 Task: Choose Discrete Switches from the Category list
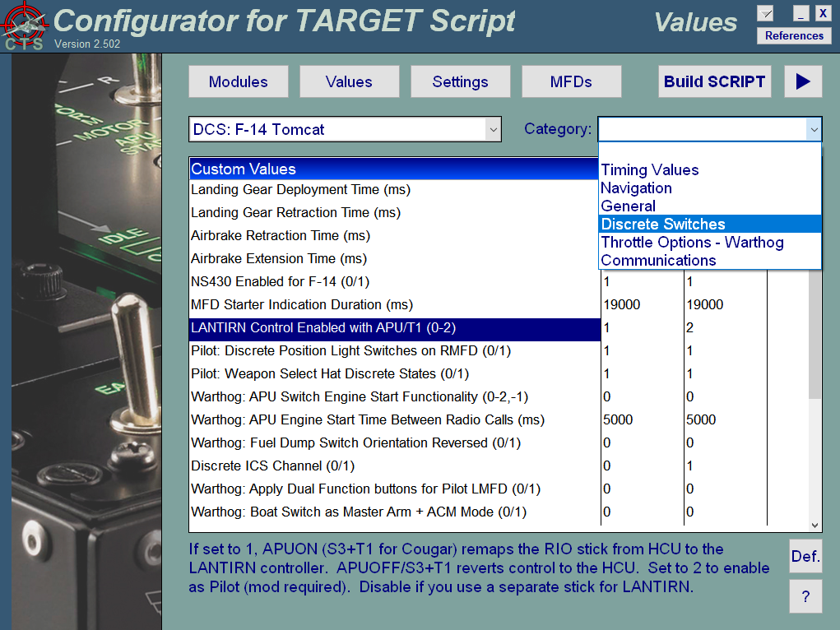coord(663,225)
